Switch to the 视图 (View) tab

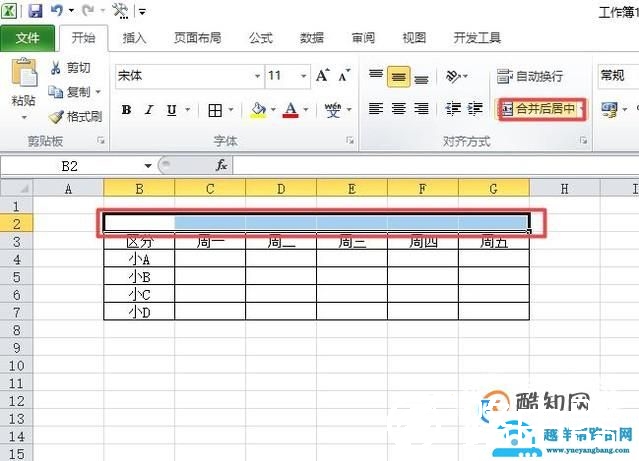(x=414, y=38)
